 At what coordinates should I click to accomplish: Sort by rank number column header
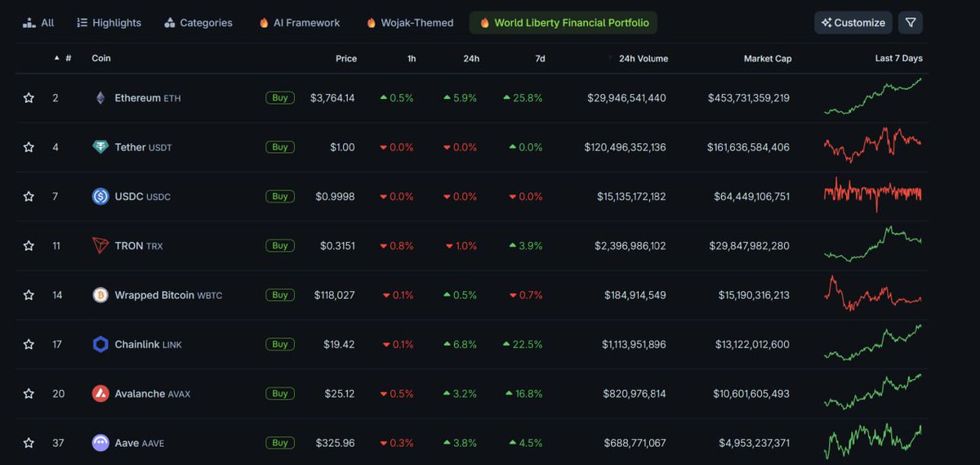pyautogui.click(x=63, y=59)
